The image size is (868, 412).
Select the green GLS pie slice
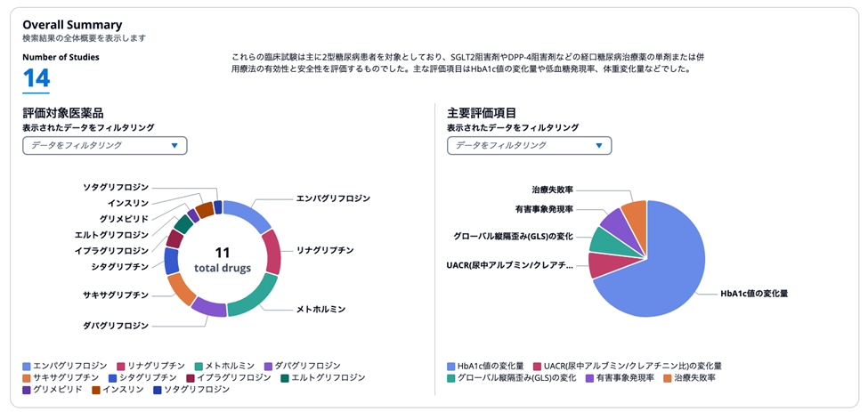point(604,240)
